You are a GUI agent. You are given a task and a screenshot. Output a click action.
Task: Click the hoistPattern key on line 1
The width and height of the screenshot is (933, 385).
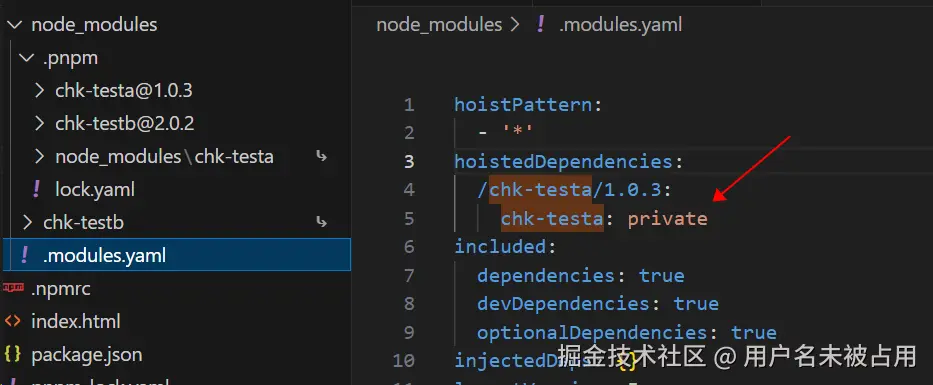(x=523, y=105)
